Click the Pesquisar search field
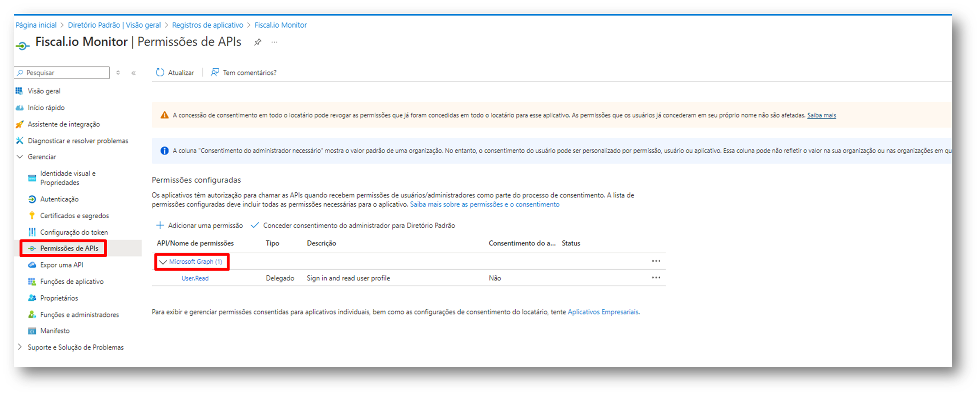Viewport: 980px width, 395px height. pos(62,73)
